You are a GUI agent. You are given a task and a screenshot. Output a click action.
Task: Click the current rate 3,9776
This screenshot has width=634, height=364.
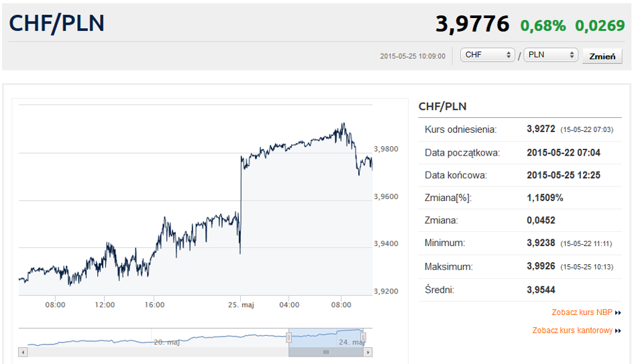click(472, 24)
